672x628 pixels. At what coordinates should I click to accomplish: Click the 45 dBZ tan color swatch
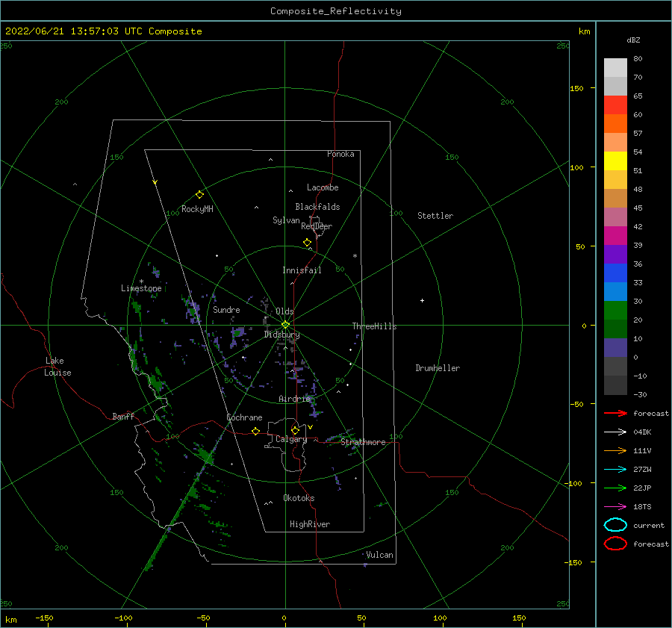click(x=615, y=198)
